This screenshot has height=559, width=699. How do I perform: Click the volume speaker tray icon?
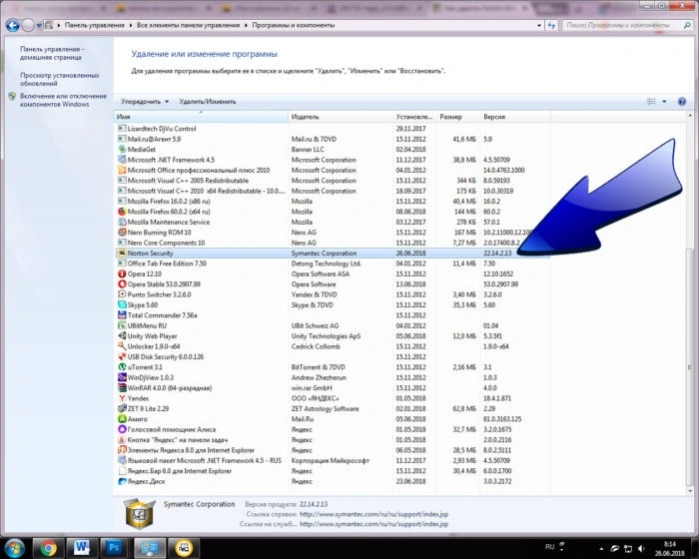tap(641, 548)
